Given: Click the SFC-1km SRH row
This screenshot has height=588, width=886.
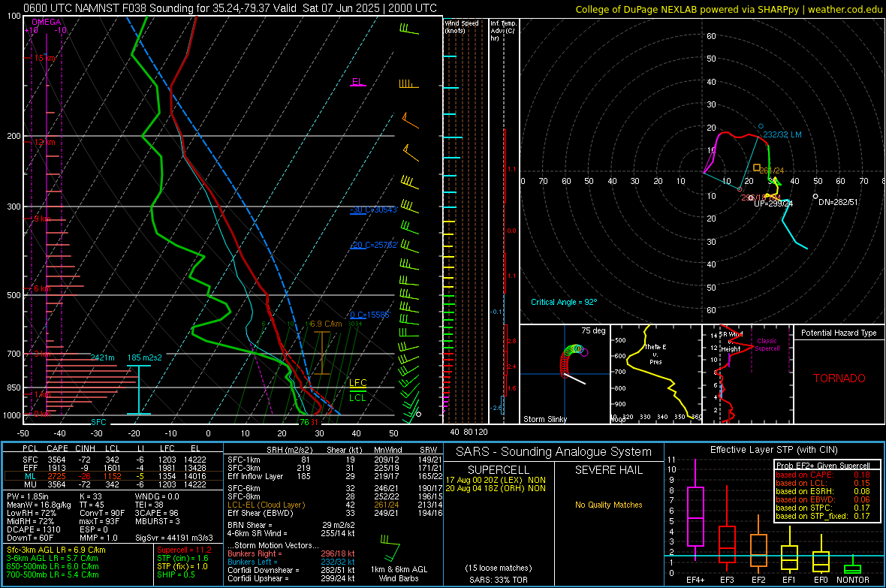Looking at the screenshot, I should point(335,460).
